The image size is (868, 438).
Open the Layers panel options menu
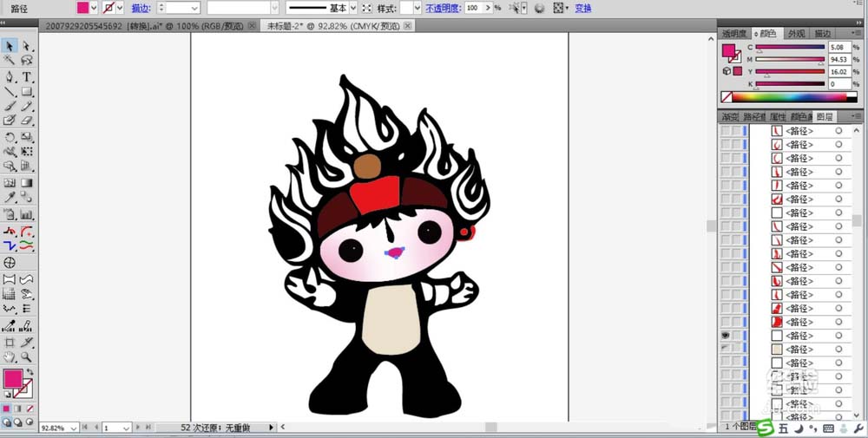pyautogui.click(x=858, y=117)
